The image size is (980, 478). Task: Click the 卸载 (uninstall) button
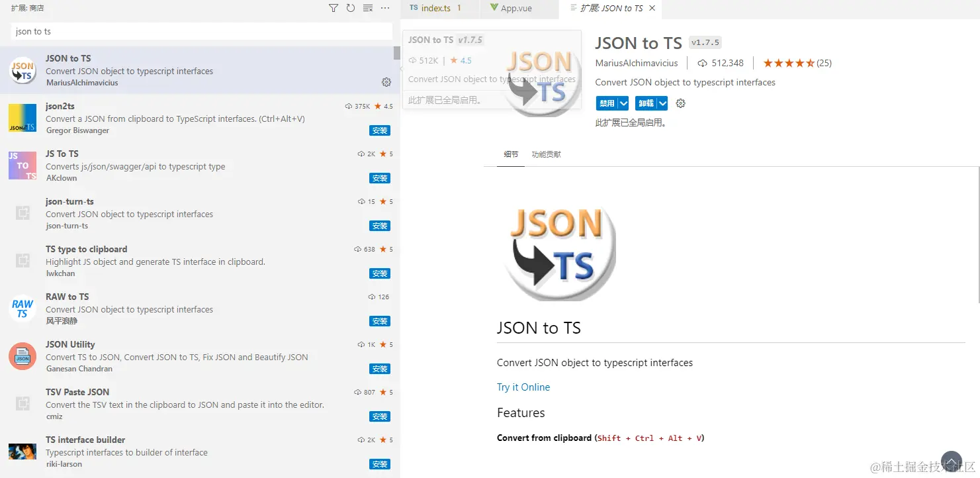(646, 103)
